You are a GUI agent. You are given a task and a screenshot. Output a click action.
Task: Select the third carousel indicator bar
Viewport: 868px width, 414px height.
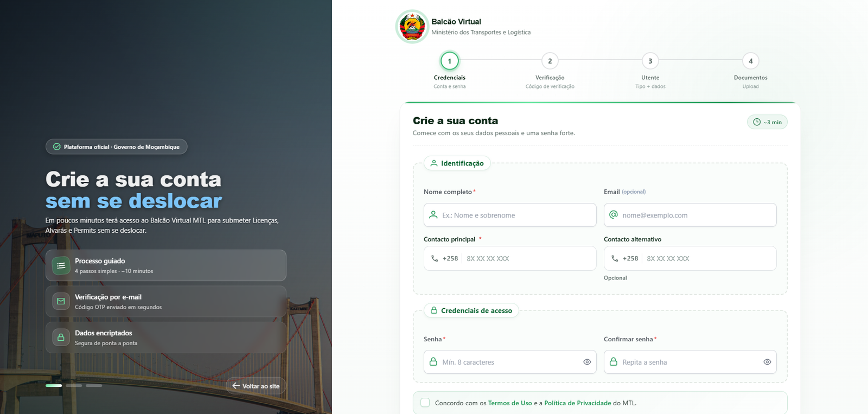click(94, 385)
